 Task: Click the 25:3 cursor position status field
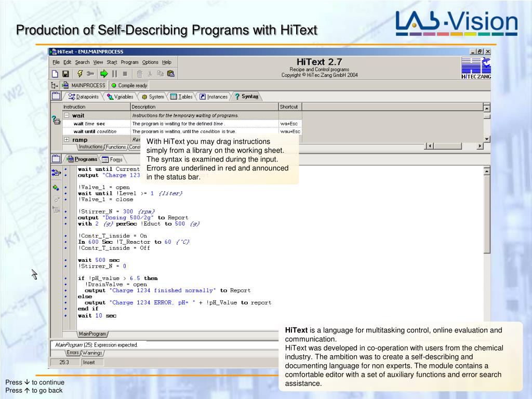point(64,362)
